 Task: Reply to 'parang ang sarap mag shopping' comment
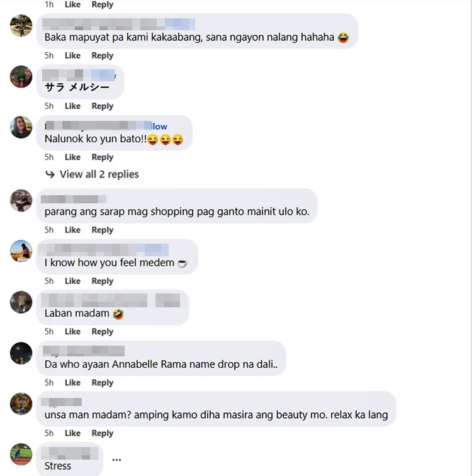(102, 230)
